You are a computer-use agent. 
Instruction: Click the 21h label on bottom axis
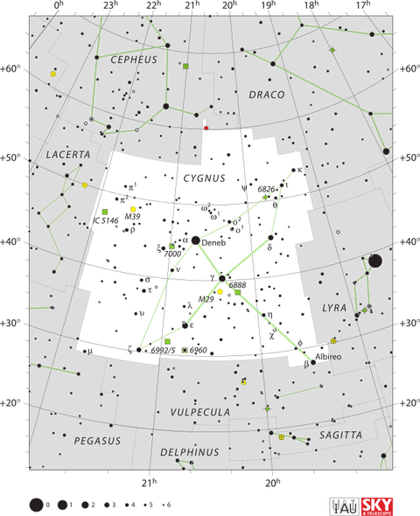149,483
